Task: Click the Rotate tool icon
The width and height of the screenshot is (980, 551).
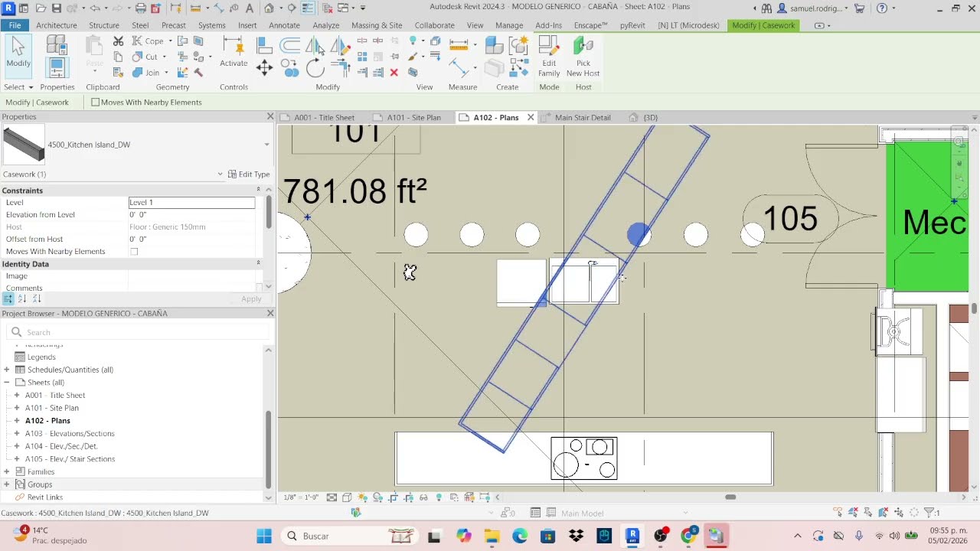Action: [x=315, y=69]
